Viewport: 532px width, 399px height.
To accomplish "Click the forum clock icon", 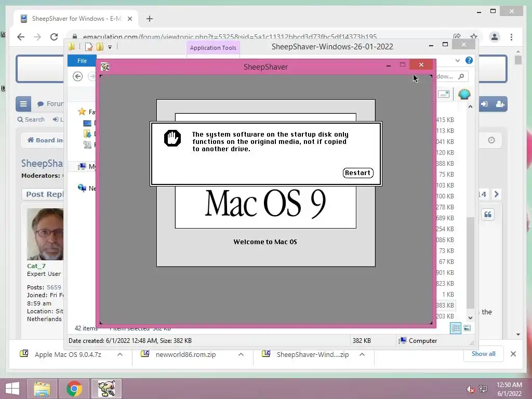I will 491,140.
